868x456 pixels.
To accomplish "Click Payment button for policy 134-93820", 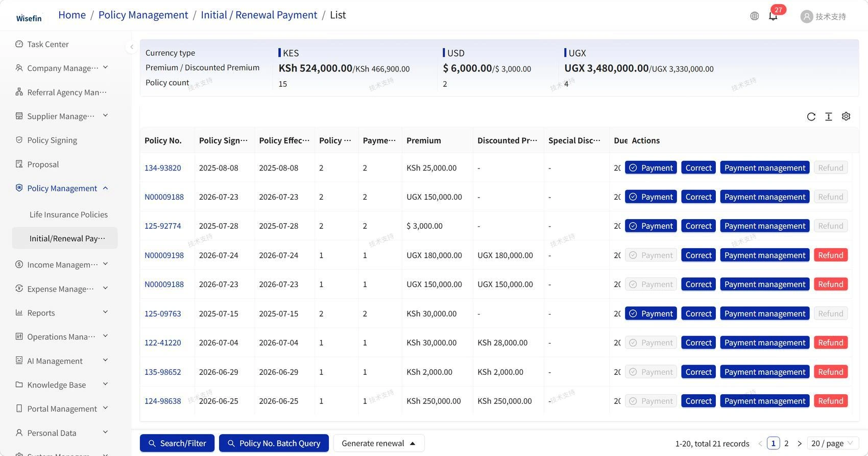I will (651, 168).
